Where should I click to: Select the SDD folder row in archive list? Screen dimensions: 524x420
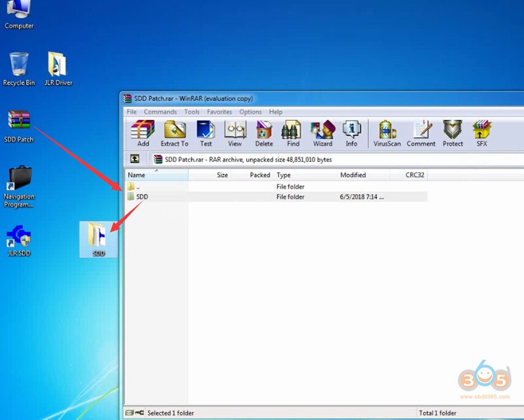(276, 197)
